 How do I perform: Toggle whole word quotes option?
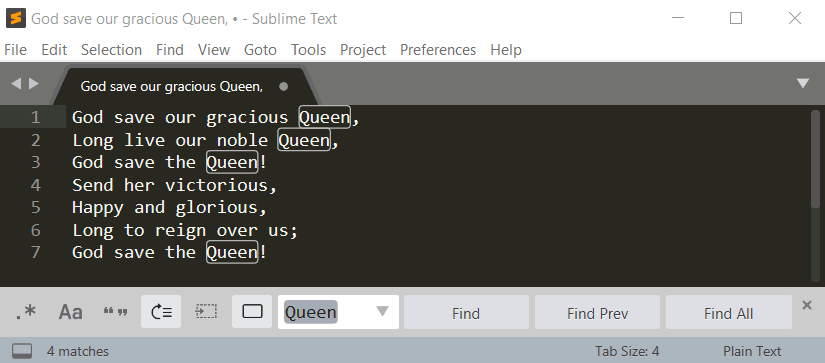tap(116, 312)
